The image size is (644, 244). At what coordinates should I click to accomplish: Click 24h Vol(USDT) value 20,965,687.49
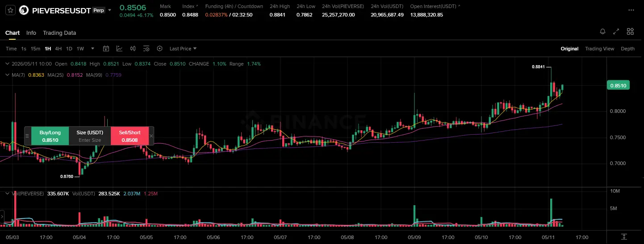(387, 15)
